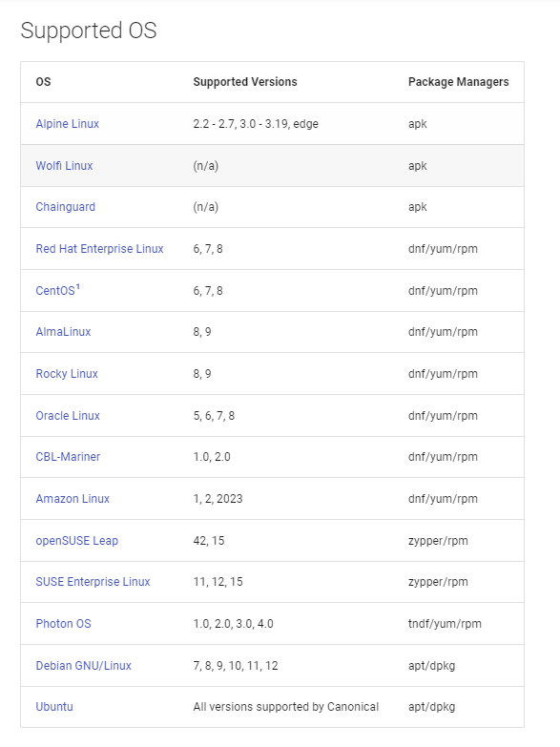
Task: Open the SUSE Enterprise Linux link
Action: (93, 582)
